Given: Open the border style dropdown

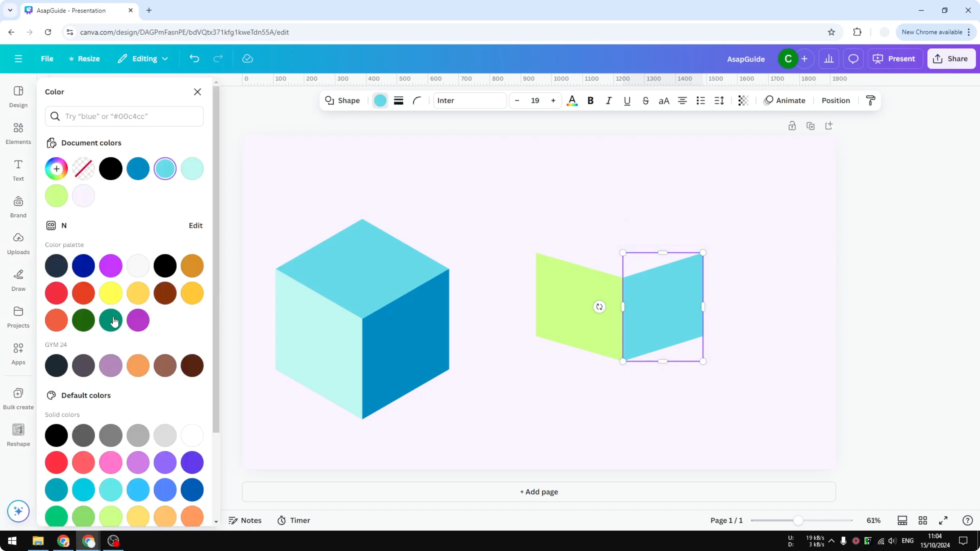Looking at the screenshot, I should click(398, 100).
